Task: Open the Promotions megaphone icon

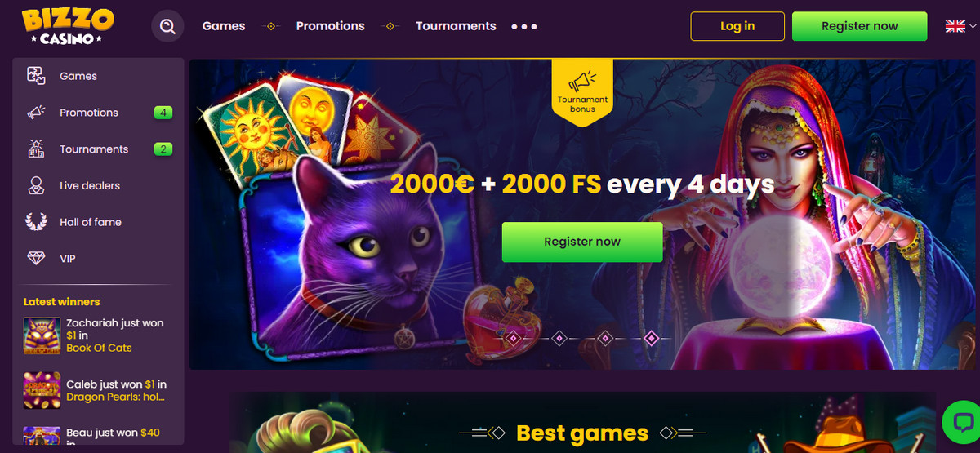Action: (x=36, y=113)
